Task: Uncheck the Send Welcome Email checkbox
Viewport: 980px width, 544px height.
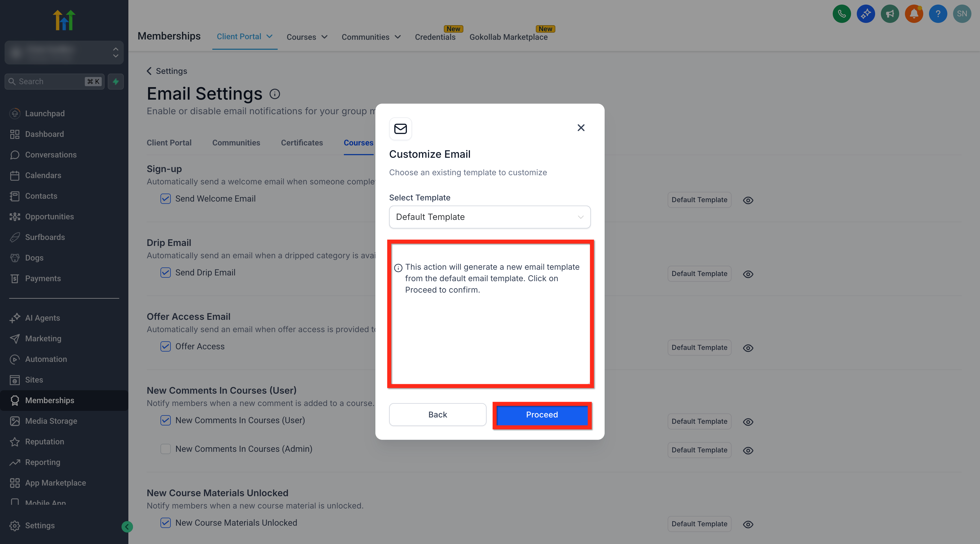Action: pos(166,198)
